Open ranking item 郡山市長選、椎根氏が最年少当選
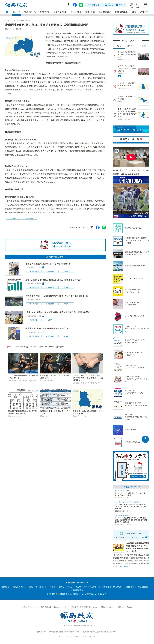 point(127,55)
